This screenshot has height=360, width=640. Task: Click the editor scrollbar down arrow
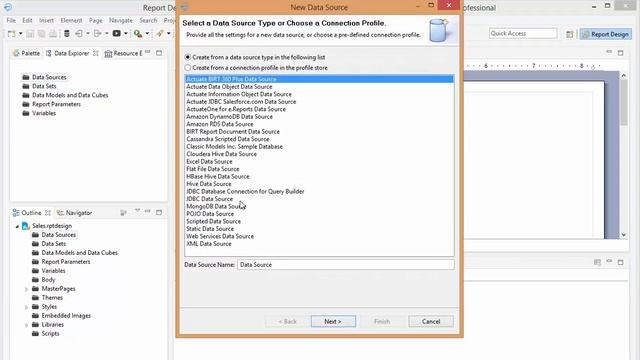pos(624,235)
